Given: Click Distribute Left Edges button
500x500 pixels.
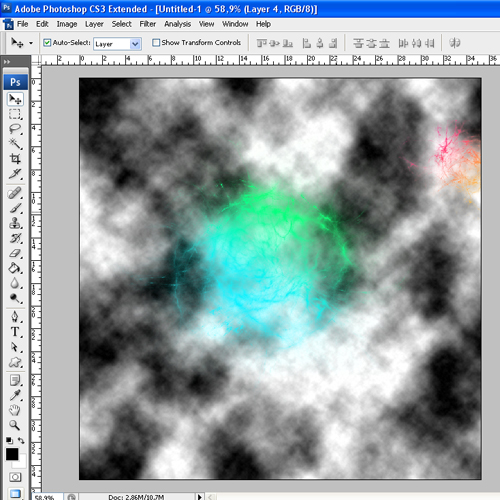Looking at the screenshot, I should [x=403, y=43].
